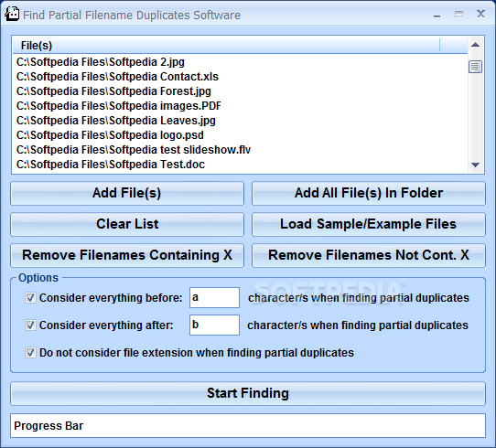Minimize the window
The height and width of the screenshot is (448, 496).
pyautogui.click(x=437, y=15)
